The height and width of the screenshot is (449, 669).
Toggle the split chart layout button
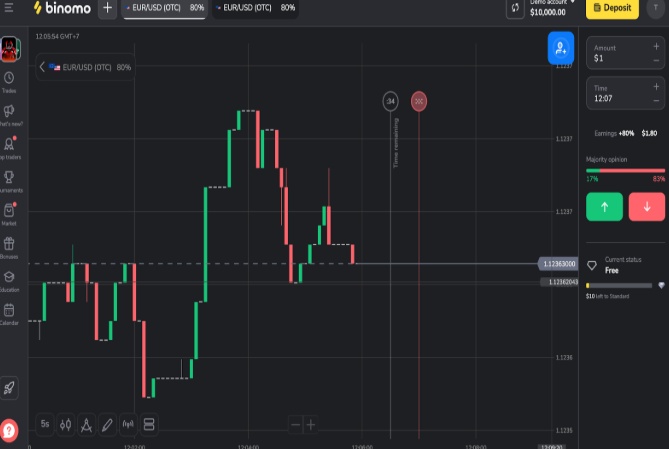pos(150,424)
